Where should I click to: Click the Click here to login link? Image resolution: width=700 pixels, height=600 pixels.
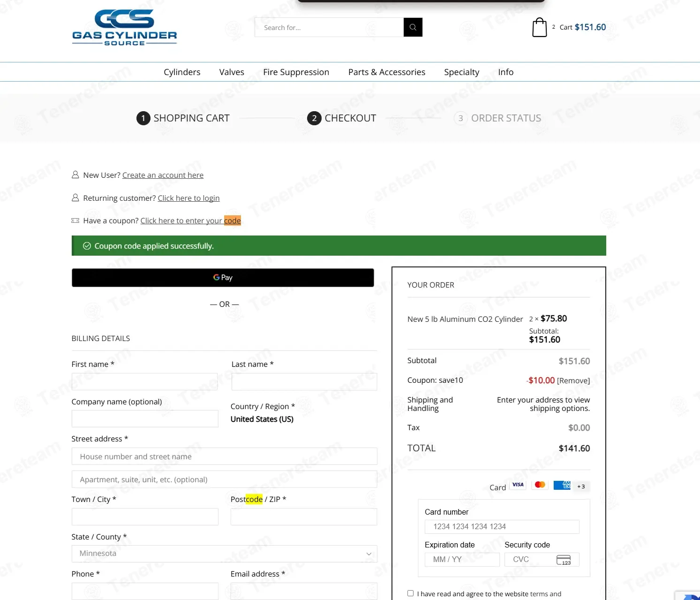(x=188, y=198)
